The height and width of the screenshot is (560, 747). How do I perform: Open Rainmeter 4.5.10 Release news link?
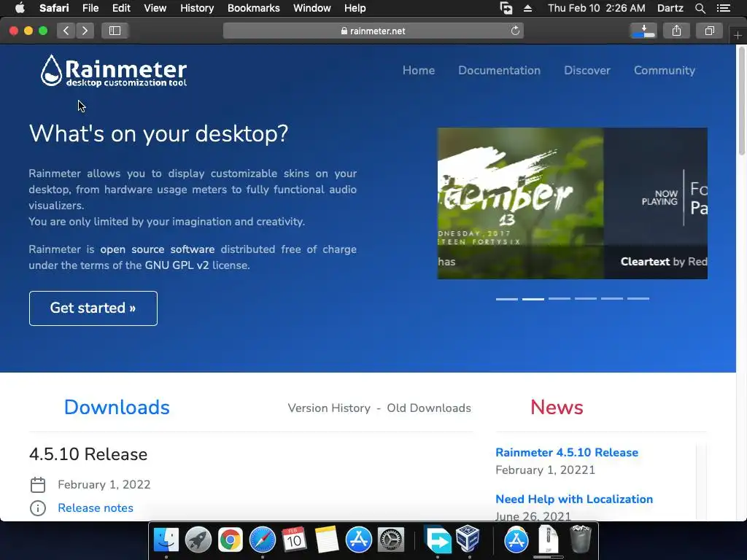pos(566,452)
